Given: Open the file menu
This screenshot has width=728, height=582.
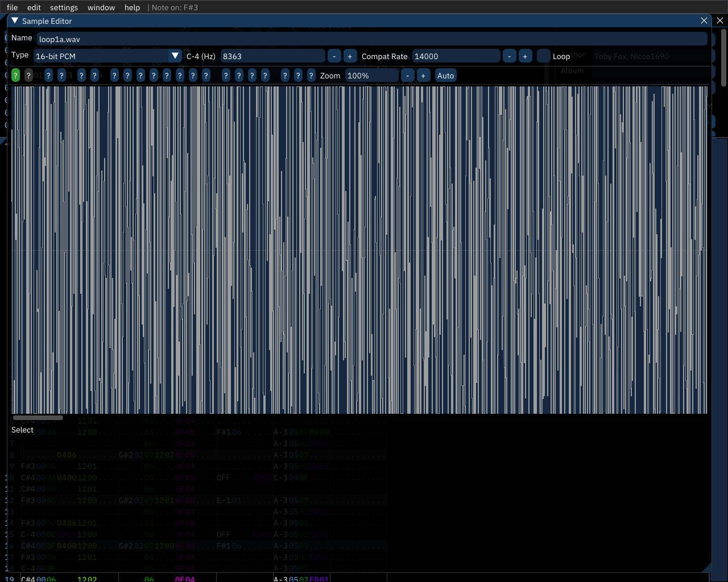Looking at the screenshot, I should tap(12, 7).
